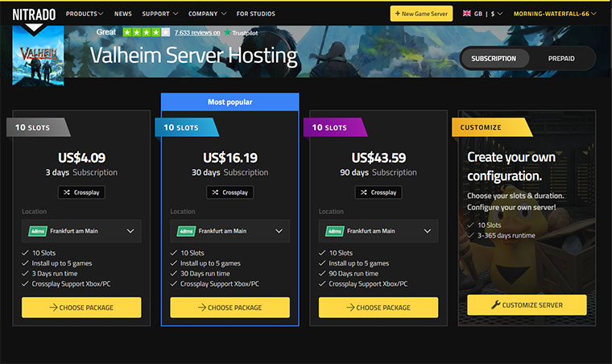
Task: Click the ping badge in 3 days location
Action: tap(38, 231)
